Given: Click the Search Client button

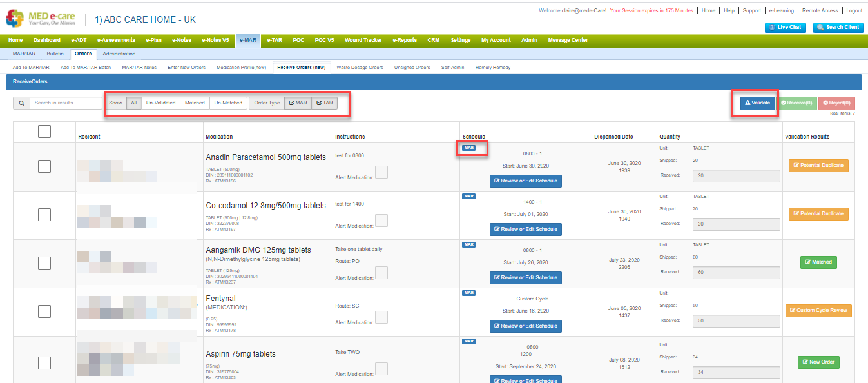Looking at the screenshot, I should click(838, 27).
